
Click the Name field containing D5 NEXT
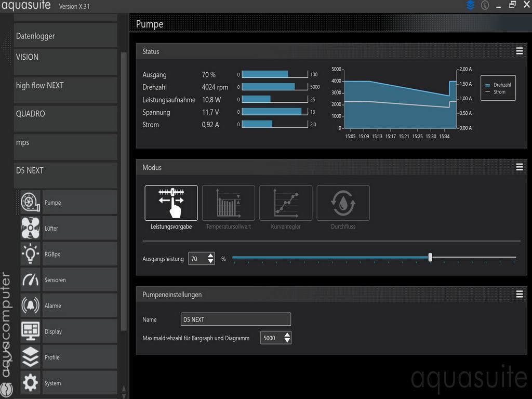[236, 320]
